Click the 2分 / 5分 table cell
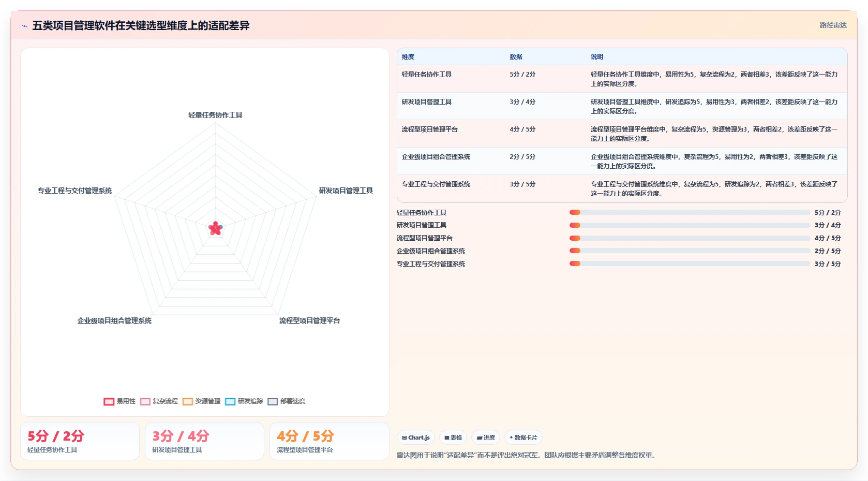This screenshot has height=481, width=868. click(x=522, y=157)
